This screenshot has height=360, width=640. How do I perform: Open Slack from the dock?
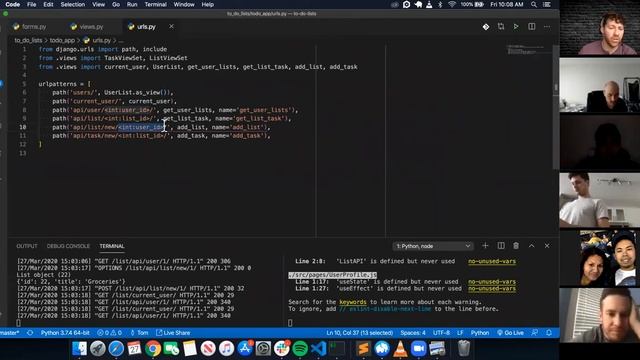[x=282, y=349]
